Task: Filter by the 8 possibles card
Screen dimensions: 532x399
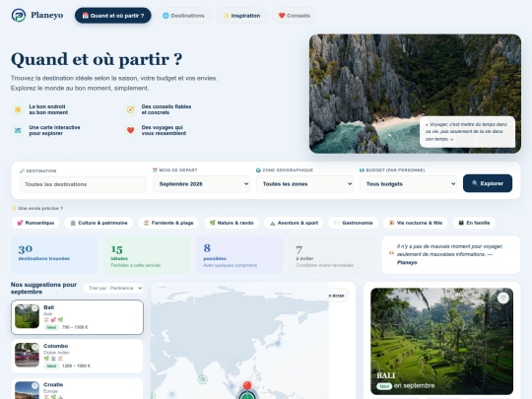Action: [239, 254]
